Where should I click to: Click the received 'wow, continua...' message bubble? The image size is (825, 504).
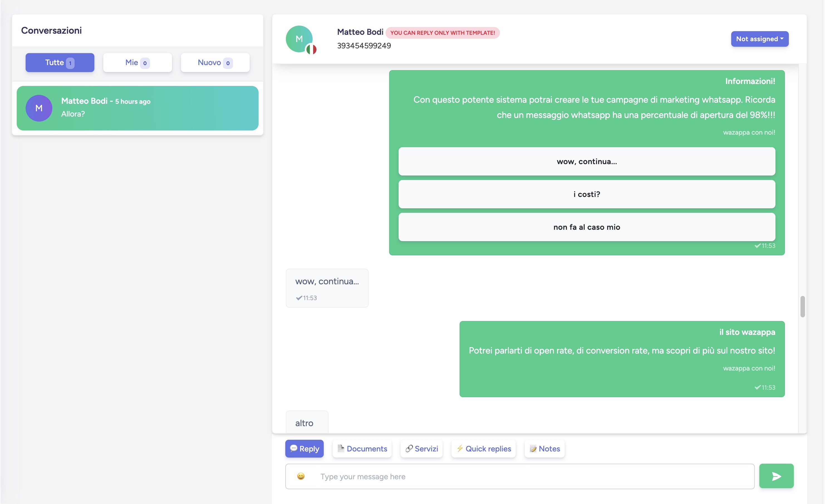327,288
